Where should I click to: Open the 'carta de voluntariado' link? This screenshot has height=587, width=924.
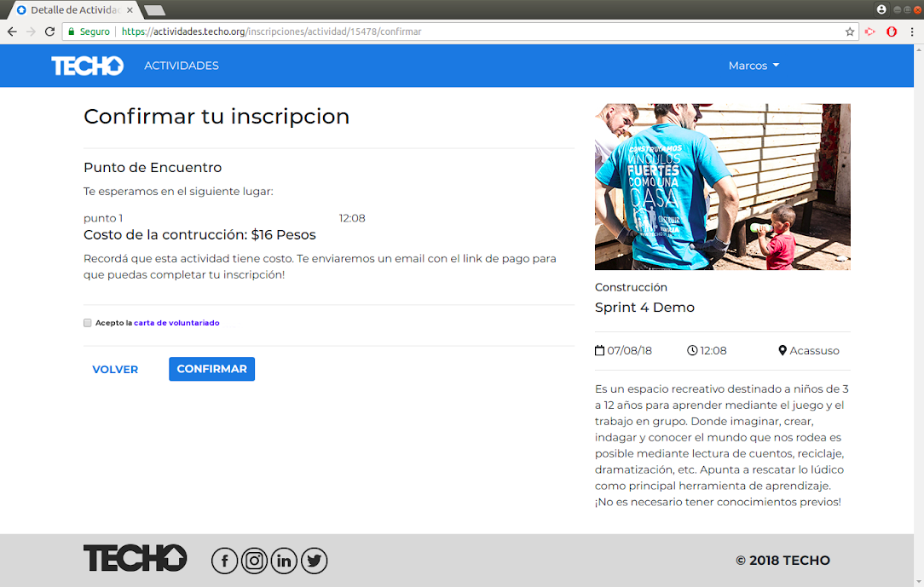[x=176, y=323]
